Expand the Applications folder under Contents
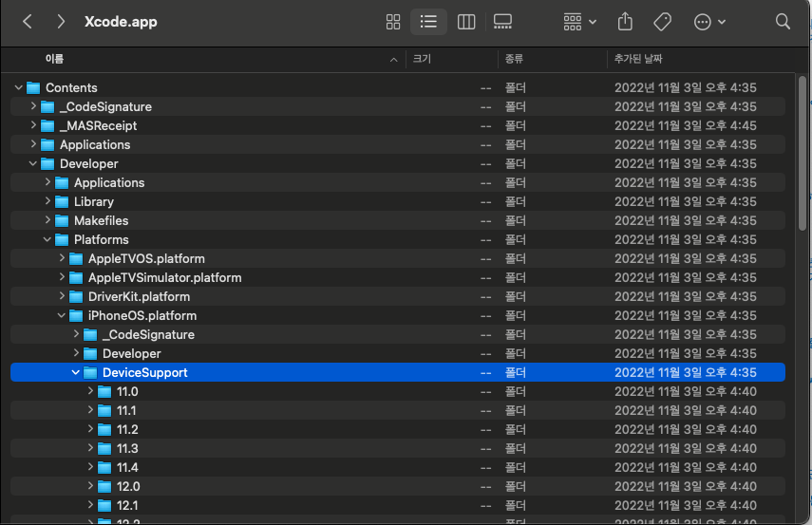This screenshot has width=812, height=525. (33, 144)
